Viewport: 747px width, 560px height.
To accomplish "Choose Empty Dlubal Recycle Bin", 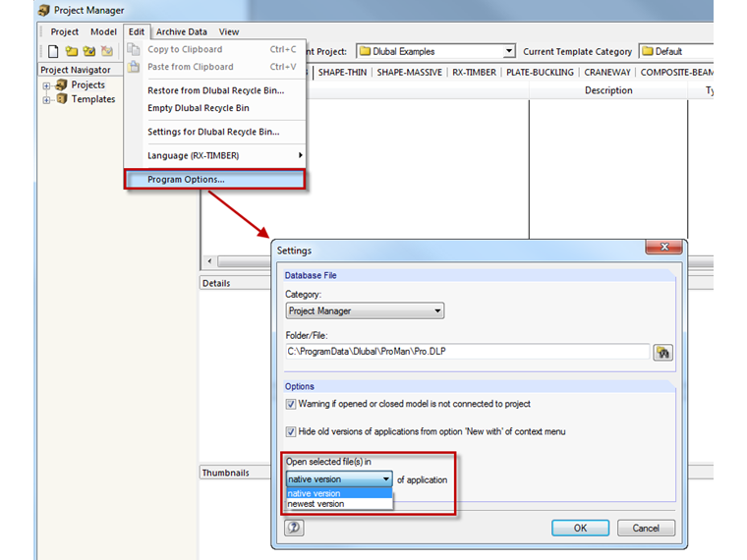I will pyautogui.click(x=215, y=108).
